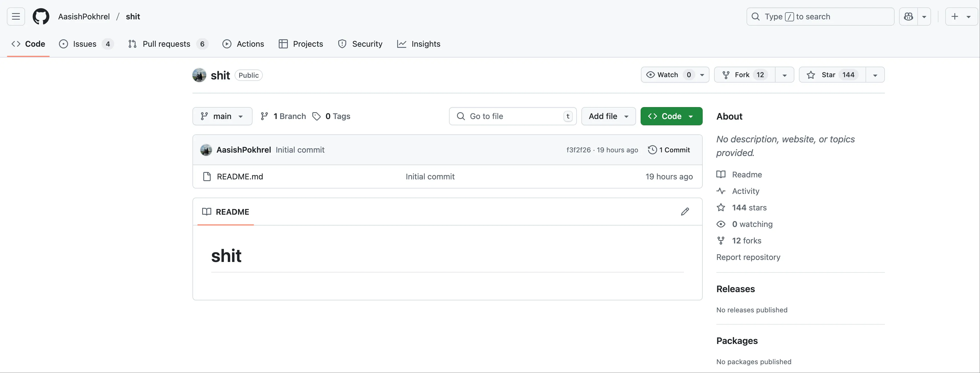Open commit hash f3f2f26
The height and width of the screenshot is (373, 980).
(x=578, y=149)
